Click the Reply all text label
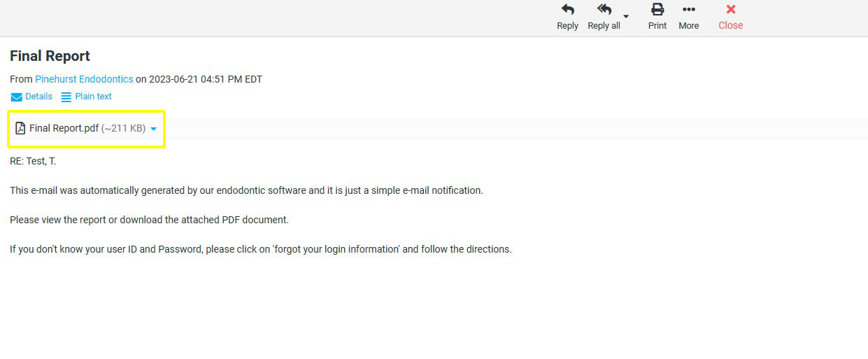Viewport: 868px width, 359px height. [x=604, y=26]
